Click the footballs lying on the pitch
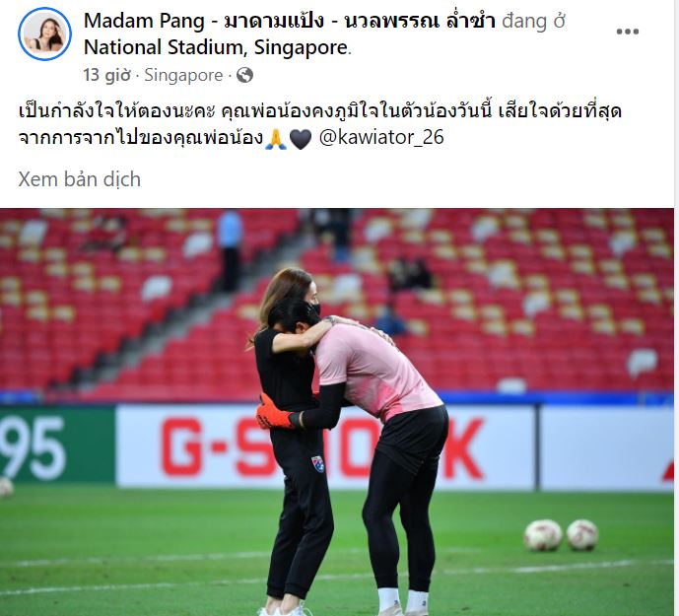The image size is (679, 616). tap(561, 535)
